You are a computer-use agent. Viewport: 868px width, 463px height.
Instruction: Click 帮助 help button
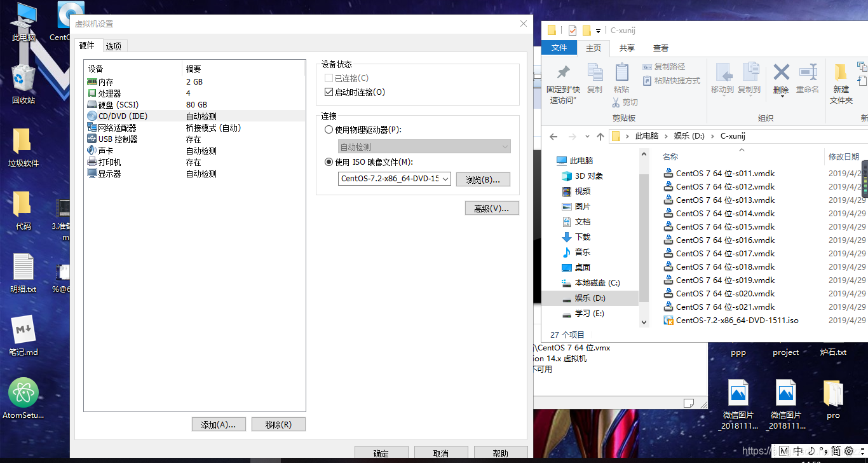point(501,453)
